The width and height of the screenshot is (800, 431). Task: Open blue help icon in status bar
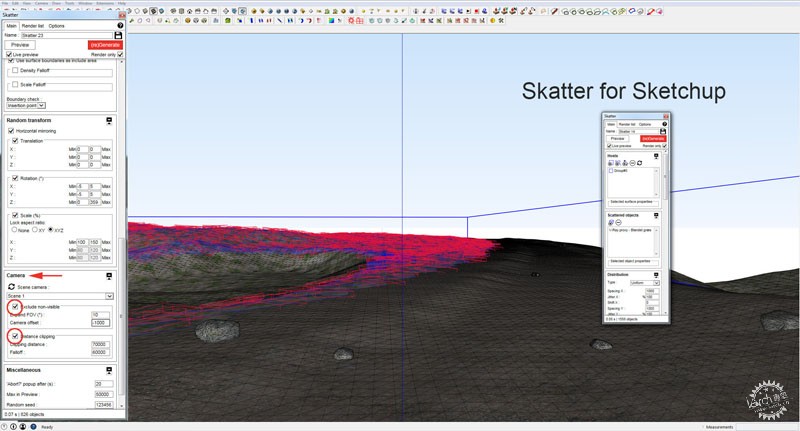pyautogui.click(x=33, y=426)
